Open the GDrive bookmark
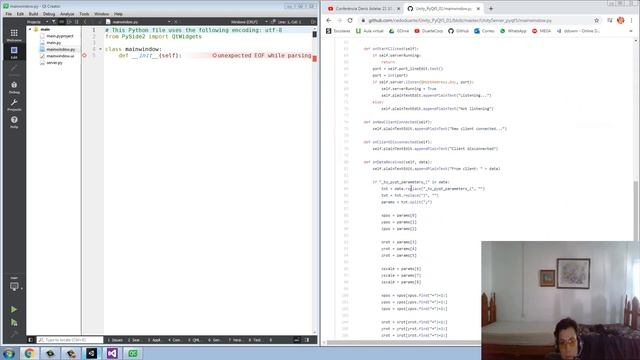This screenshot has height=360, width=640. click(x=399, y=31)
